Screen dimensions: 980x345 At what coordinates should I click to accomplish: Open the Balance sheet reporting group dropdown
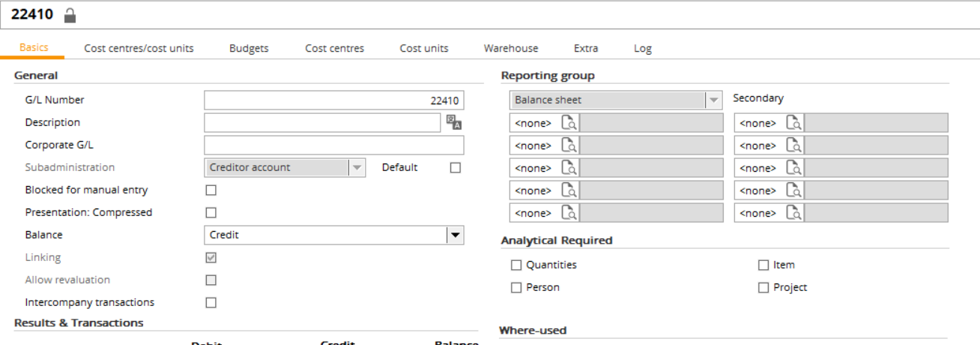pos(713,100)
